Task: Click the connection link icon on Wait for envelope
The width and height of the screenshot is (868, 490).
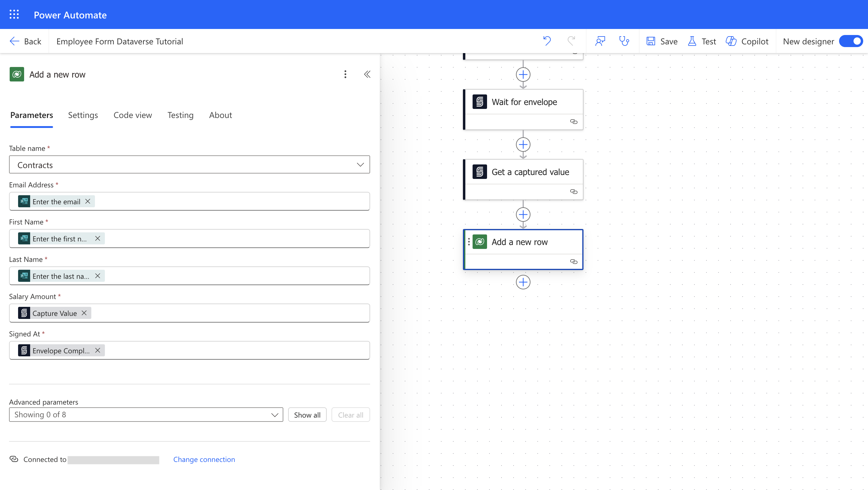Action: click(574, 122)
